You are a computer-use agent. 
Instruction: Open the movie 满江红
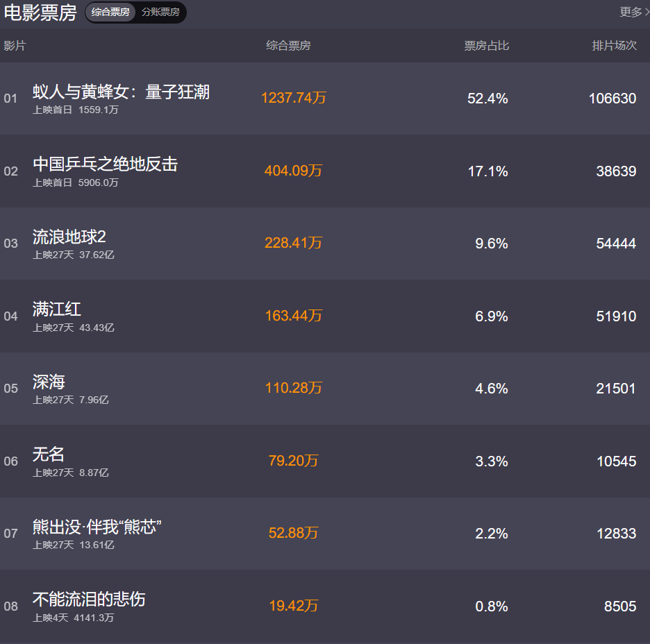pyautogui.click(x=57, y=309)
